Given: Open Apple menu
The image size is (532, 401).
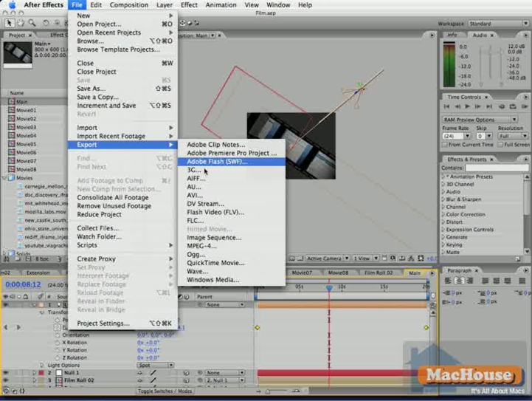Looking at the screenshot, I should click(12, 4).
